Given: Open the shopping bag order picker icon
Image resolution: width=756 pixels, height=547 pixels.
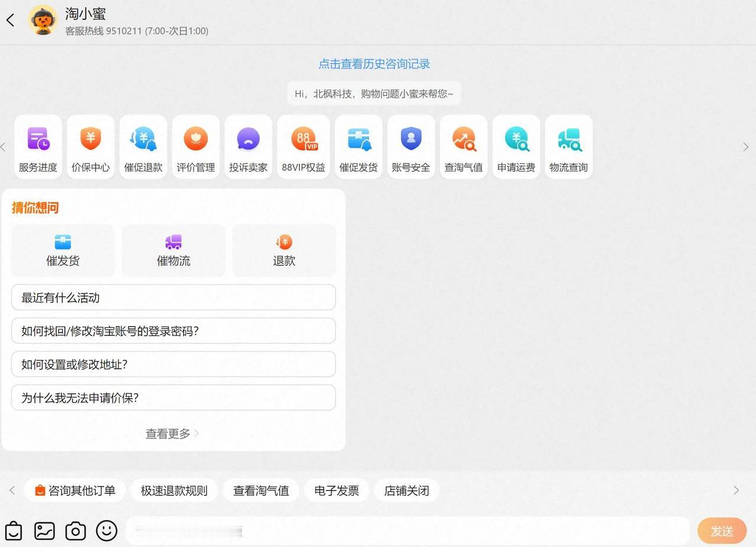Looking at the screenshot, I should 14,531.
